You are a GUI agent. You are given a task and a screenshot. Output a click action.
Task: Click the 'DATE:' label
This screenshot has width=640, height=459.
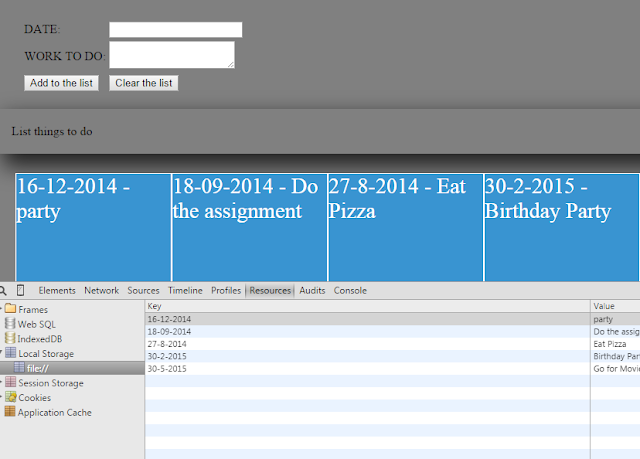(42, 29)
